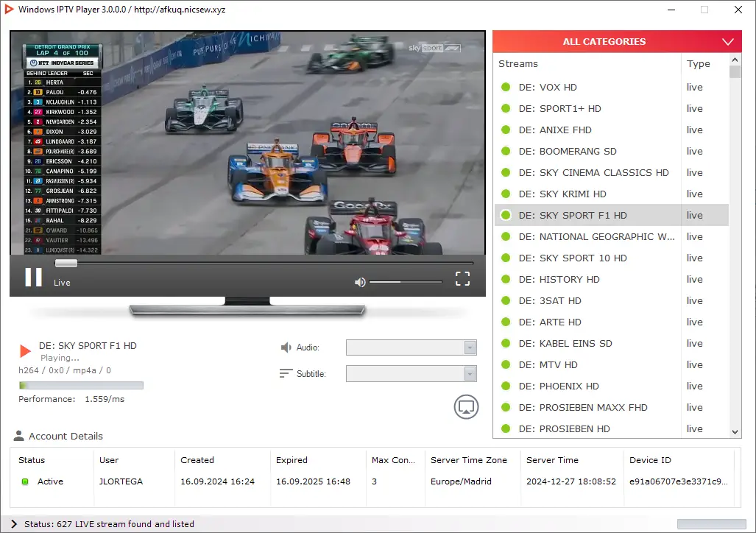
Task: Click the Streams column header
Action: (x=517, y=63)
